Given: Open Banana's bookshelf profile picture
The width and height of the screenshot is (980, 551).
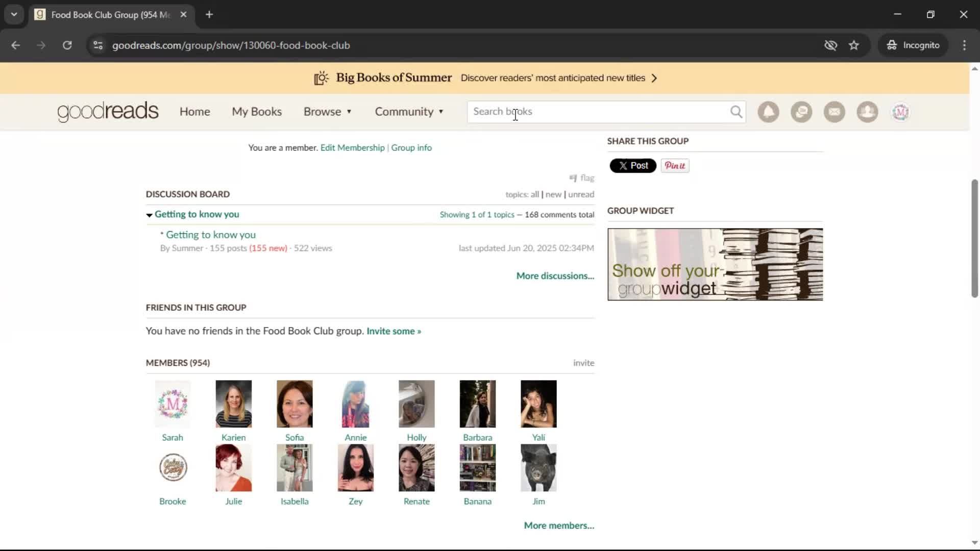Looking at the screenshot, I should (478, 467).
